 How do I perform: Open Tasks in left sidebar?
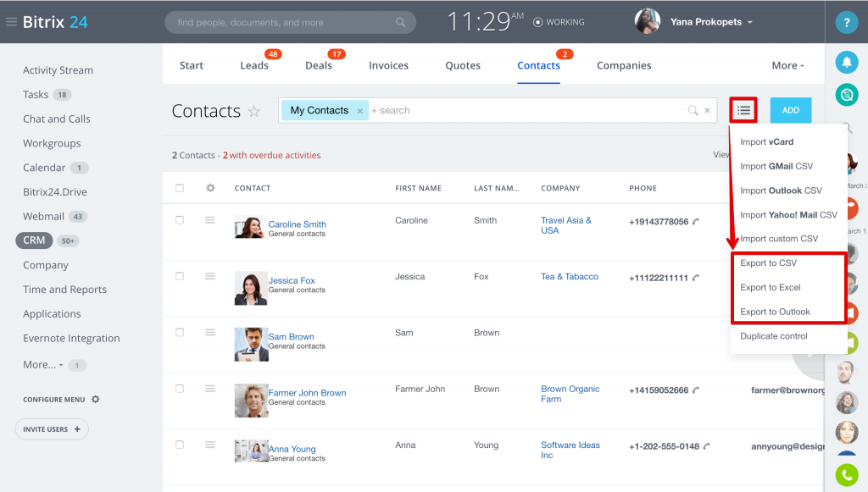[x=36, y=95]
